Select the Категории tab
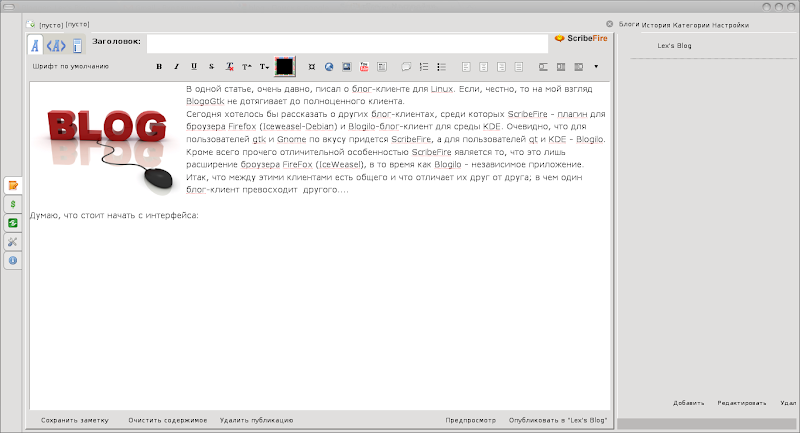 (x=691, y=25)
